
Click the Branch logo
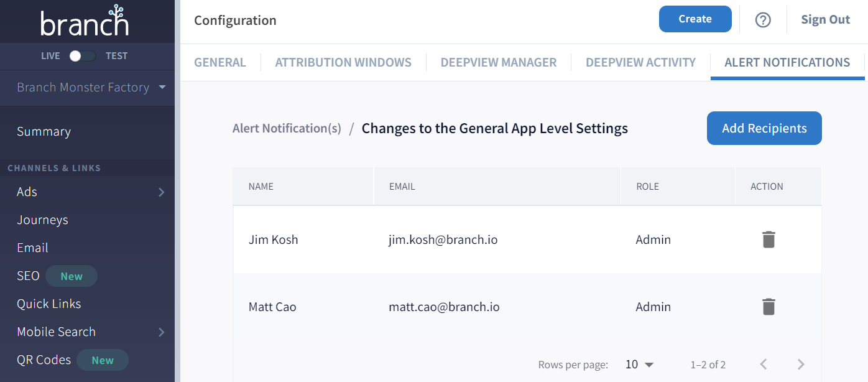(x=85, y=21)
